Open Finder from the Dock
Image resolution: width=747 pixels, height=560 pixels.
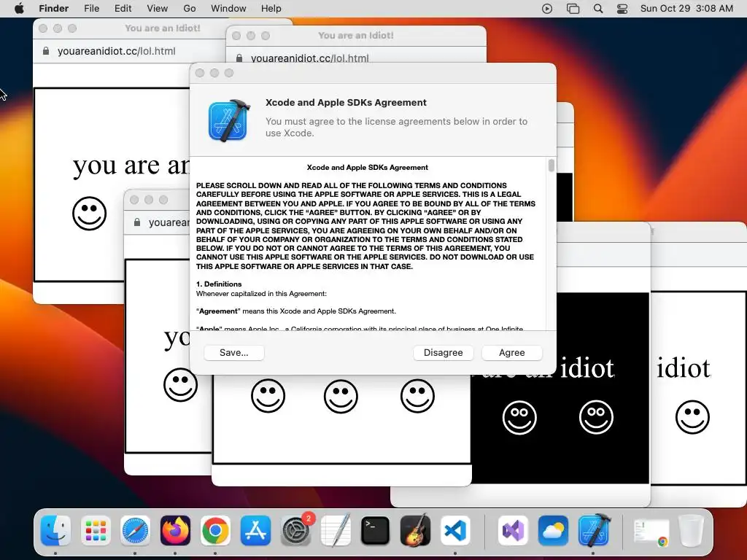pyautogui.click(x=55, y=531)
